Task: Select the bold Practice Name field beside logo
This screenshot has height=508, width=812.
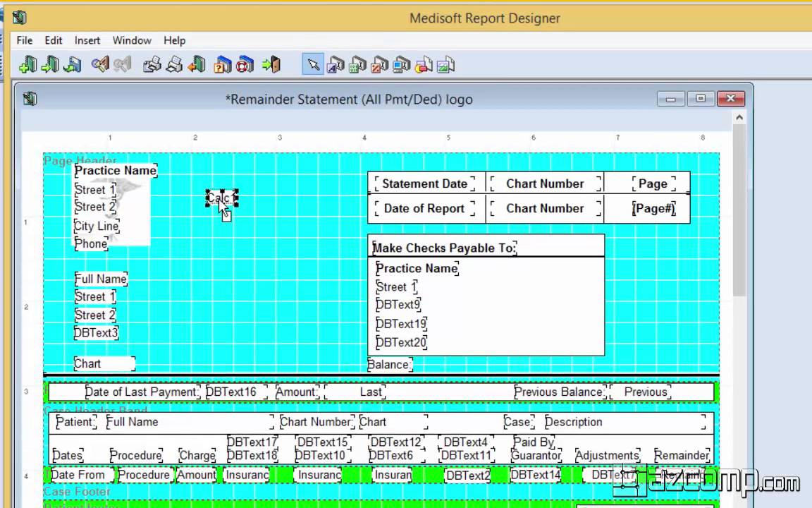Action: pyautogui.click(x=116, y=171)
